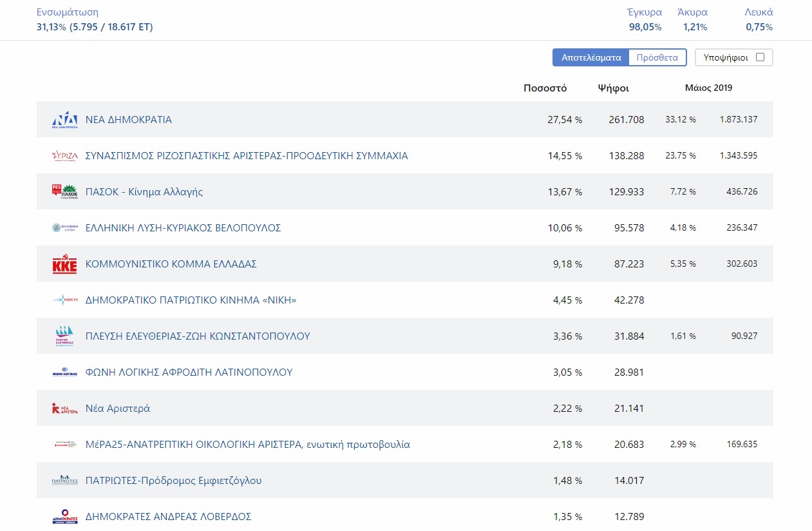812x531 pixels.
Task: Click the ΠΑΣΟΚ party logo icon
Action: (64, 192)
